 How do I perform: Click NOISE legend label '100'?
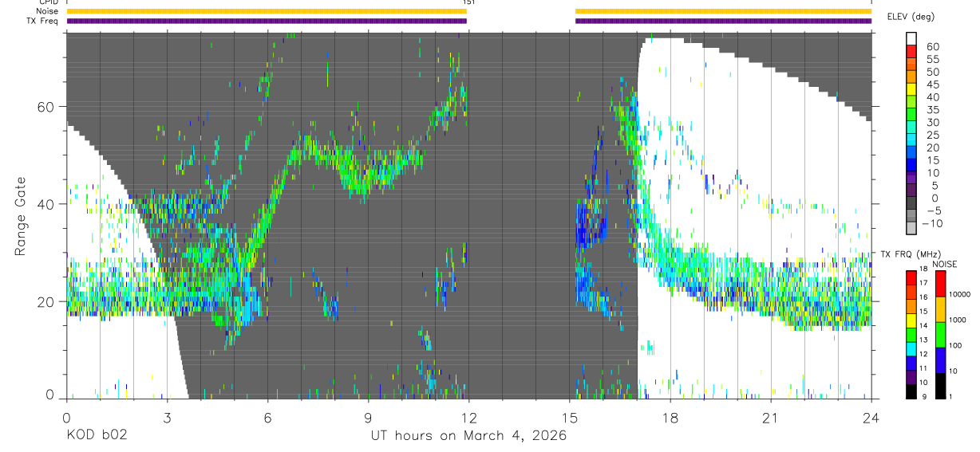(954, 345)
